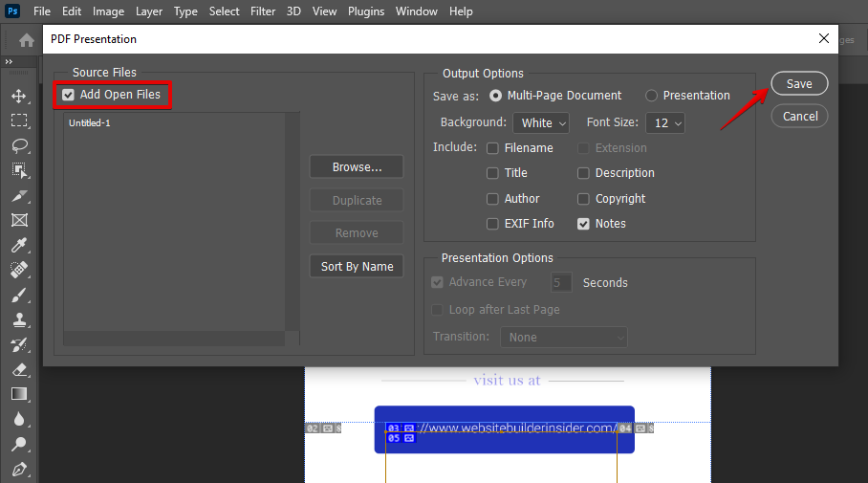Screen dimensions: 868x483
Task: Disable the Notes checkbox
Action: (583, 224)
